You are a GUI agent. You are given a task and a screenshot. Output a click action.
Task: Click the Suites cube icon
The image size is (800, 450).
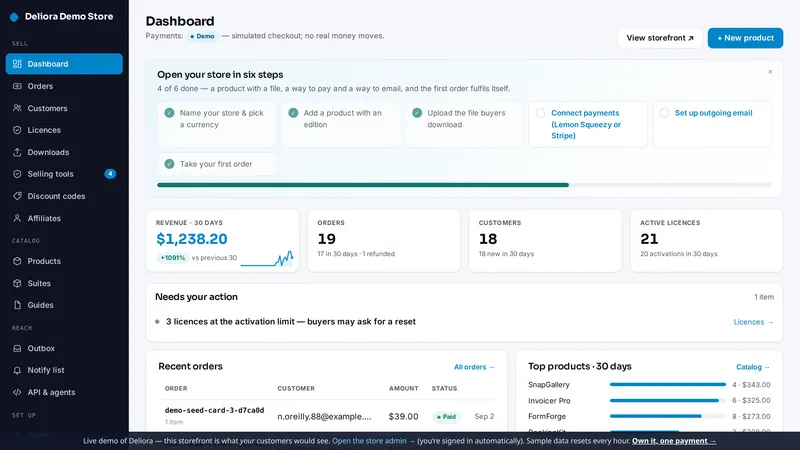17,283
